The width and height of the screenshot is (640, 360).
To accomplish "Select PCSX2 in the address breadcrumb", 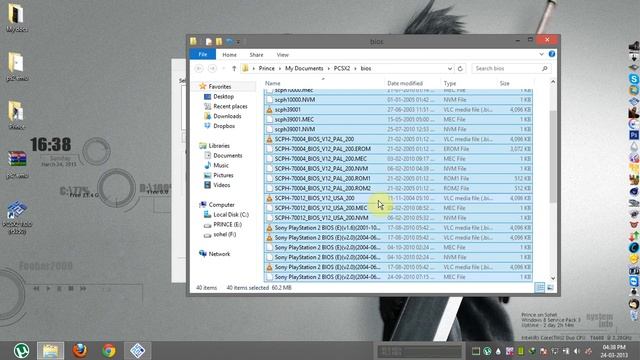I will 342,69.
